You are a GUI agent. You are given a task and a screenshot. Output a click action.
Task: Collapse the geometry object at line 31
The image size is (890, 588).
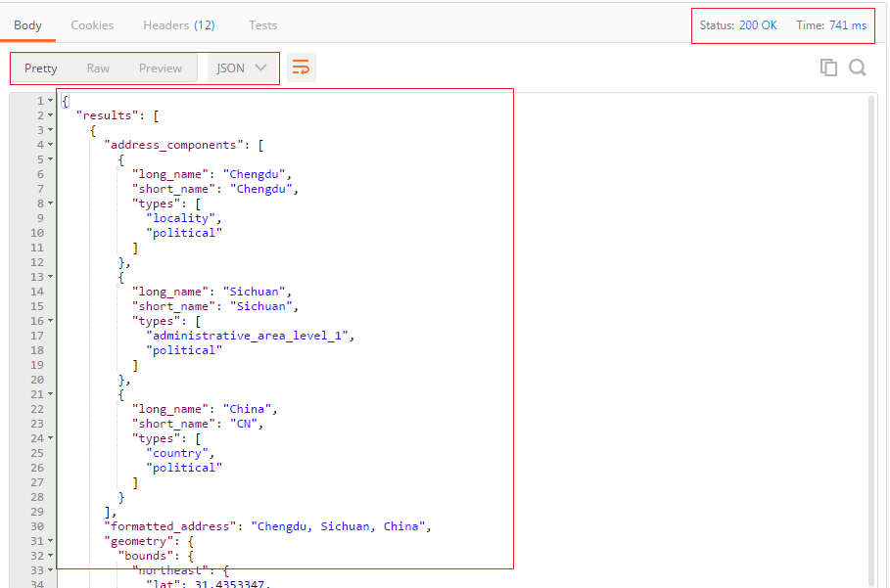click(51, 541)
